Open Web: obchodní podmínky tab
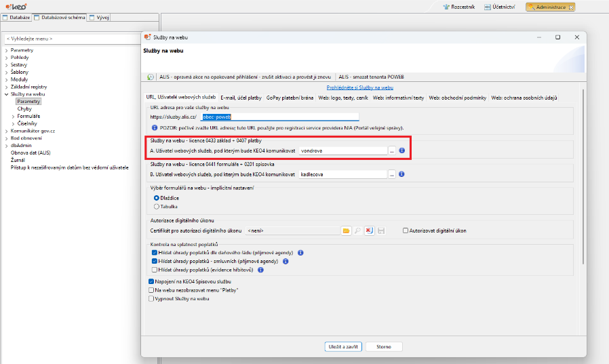The width and height of the screenshot is (609, 364). pyautogui.click(x=458, y=98)
